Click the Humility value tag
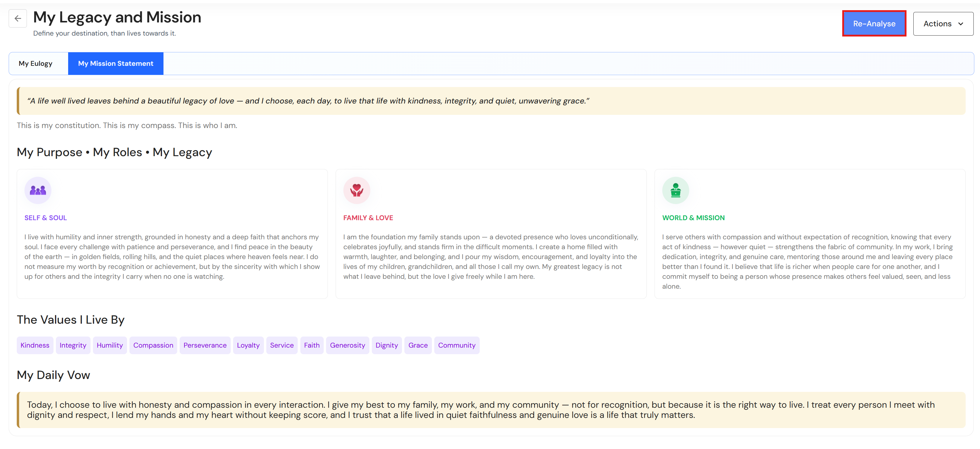980x449 pixels. coord(110,345)
